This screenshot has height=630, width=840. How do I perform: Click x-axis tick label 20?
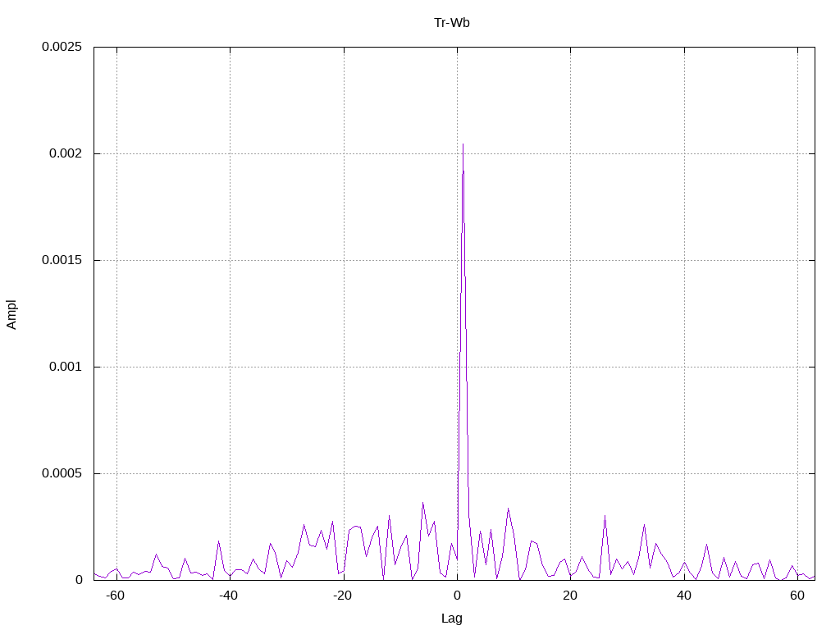571,596
